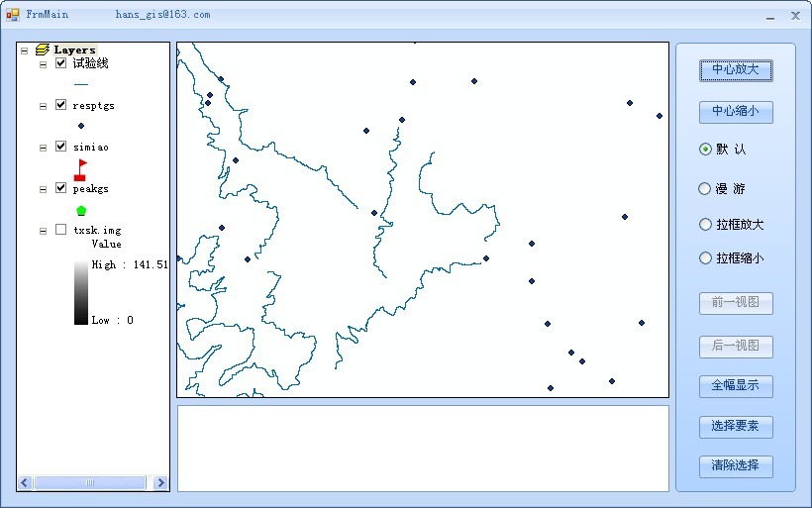The width and height of the screenshot is (812, 508).
Task: Select the 默认 radio button
Action: click(705, 150)
